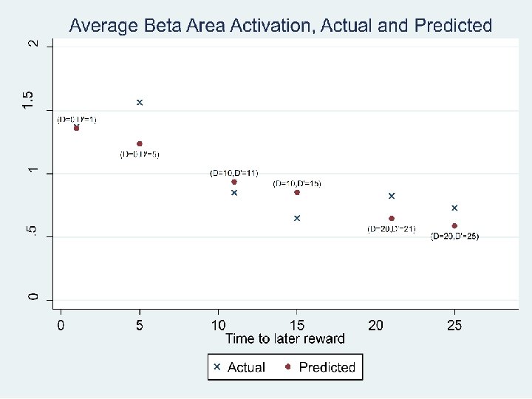Screen dimensions: 532x399
Task: Click the "Time to later reward" axis label
Action: 285,338
